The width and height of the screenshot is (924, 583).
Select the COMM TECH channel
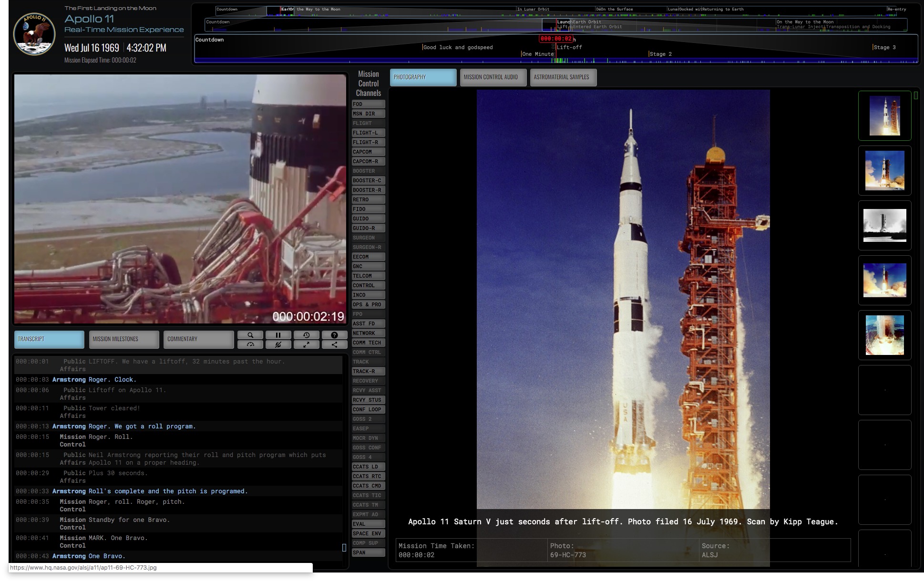point(368,343)
